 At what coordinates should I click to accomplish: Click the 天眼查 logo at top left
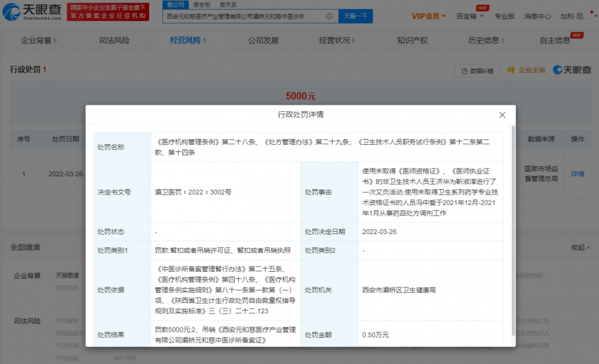[x=33, y=11]
